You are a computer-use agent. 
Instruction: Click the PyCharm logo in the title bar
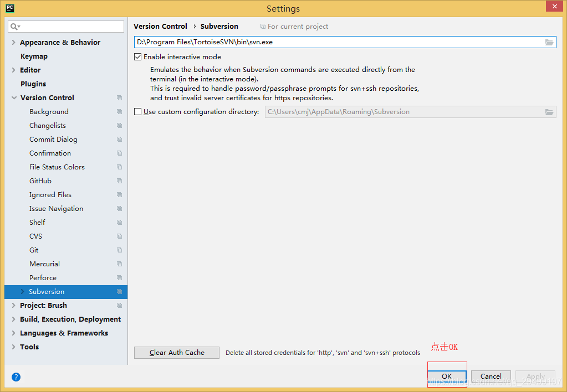(x=10, y=8)
